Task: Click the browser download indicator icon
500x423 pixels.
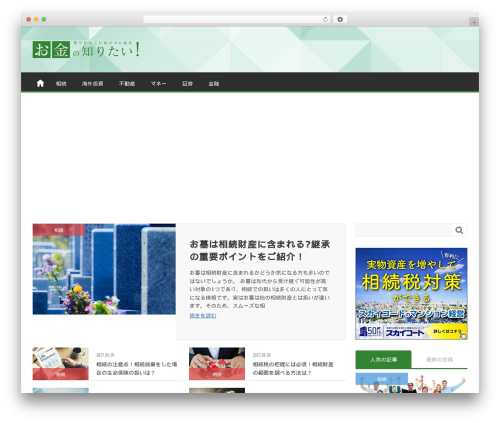Action: pyautogui.click(x=340, y=19)
